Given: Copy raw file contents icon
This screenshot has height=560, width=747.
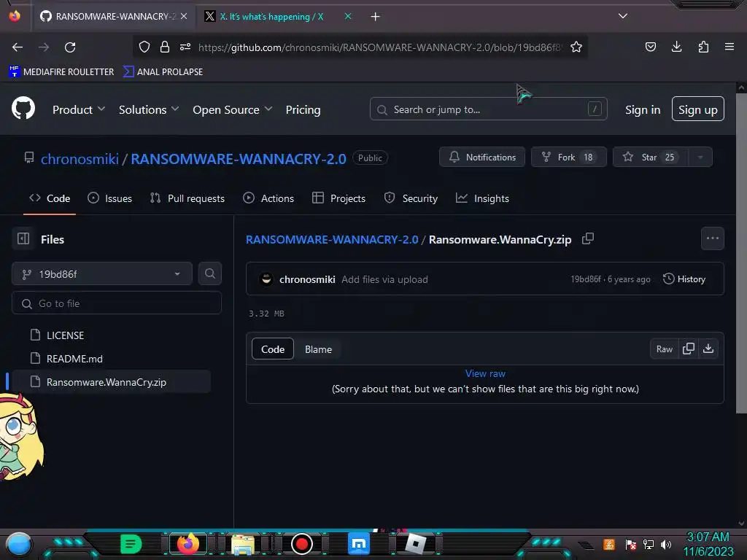Looking at the screenshot, I should point(689,349).
